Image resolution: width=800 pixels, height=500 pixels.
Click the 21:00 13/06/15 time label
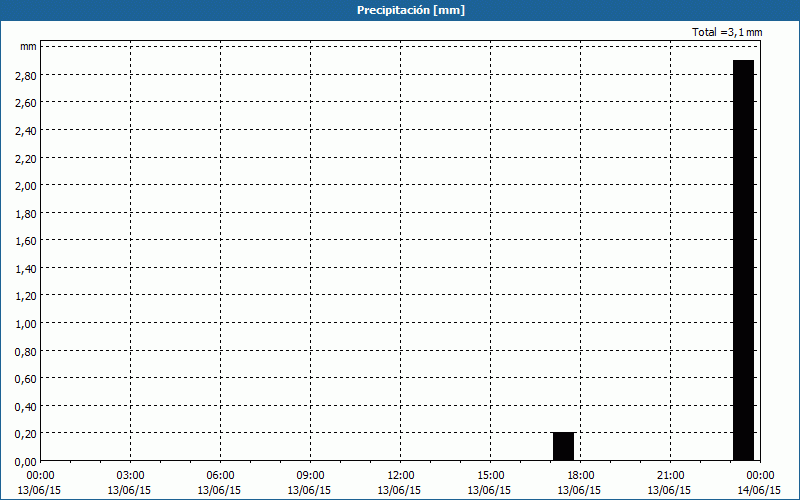pyautogui.click(x=670, y=483)
